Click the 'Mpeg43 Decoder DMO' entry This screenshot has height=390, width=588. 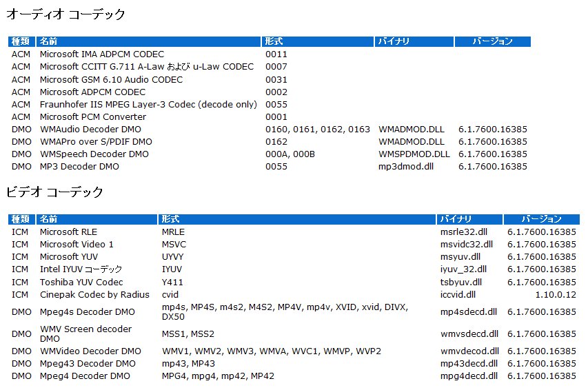pyautogui.click(x=88, y=363)
